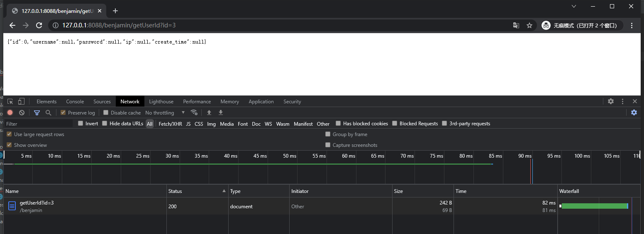Check Blocked Requests

395,123
